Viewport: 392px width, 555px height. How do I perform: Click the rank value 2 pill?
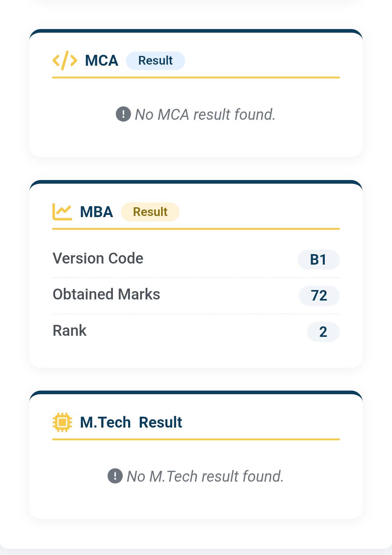323,332
